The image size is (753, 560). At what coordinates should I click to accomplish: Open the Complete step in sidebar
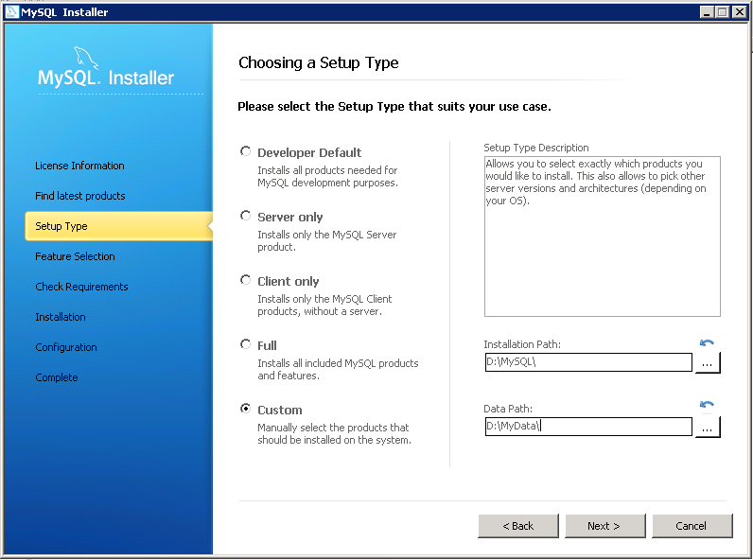(57, 377)
